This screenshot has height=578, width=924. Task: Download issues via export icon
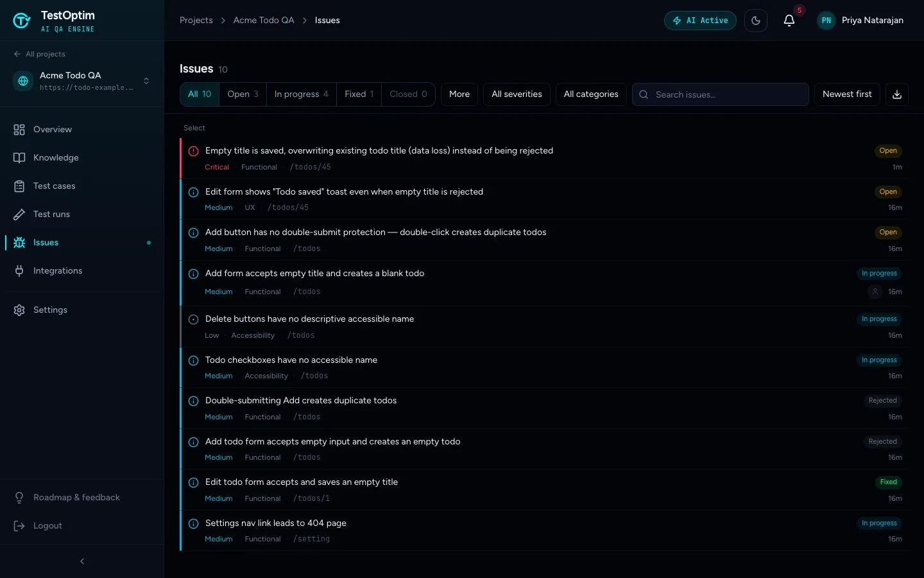click(x=897, y=94)
